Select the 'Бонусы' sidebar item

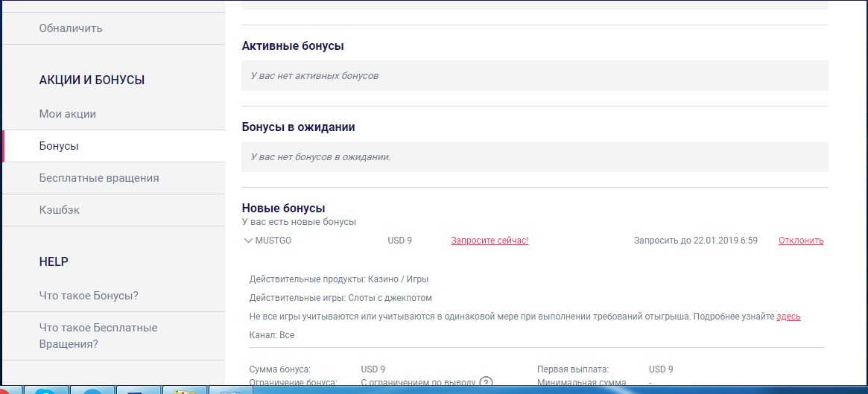pos(59,146)
